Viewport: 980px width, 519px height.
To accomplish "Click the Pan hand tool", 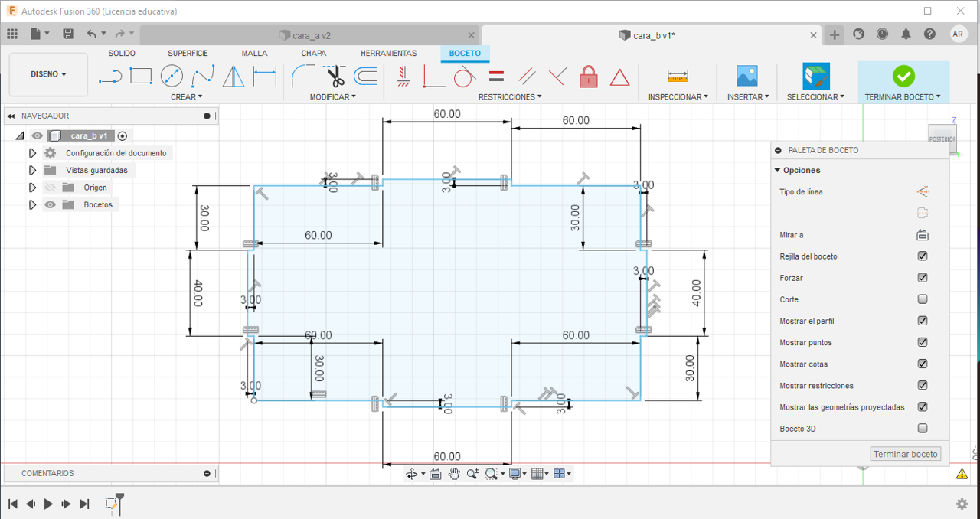I will pos(454,474).
